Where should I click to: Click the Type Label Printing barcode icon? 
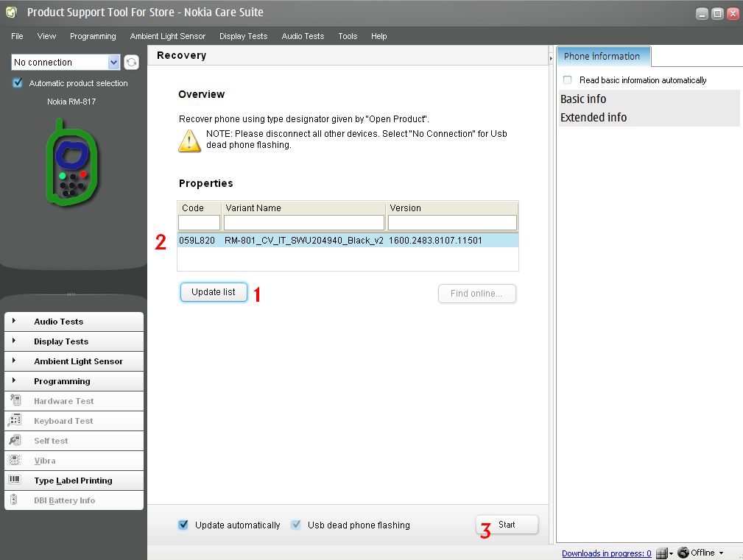point(15,480)
